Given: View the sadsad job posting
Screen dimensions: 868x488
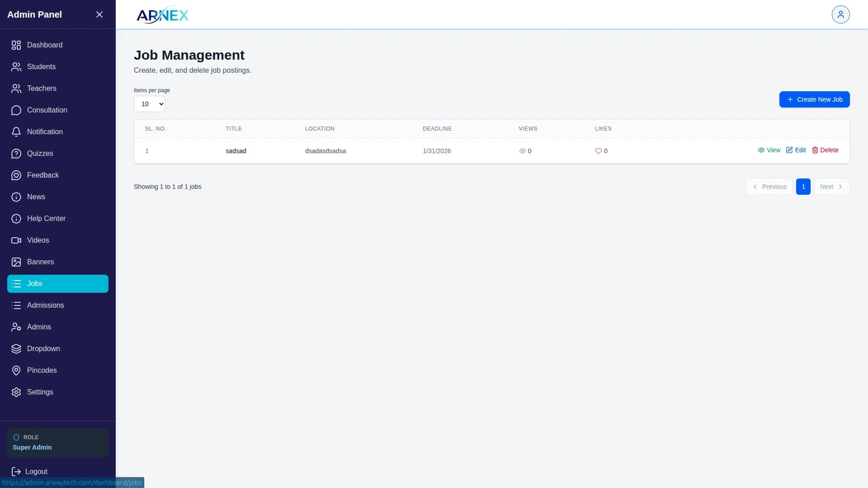Looking at the screenshot, I should click(x=769, y=150).
